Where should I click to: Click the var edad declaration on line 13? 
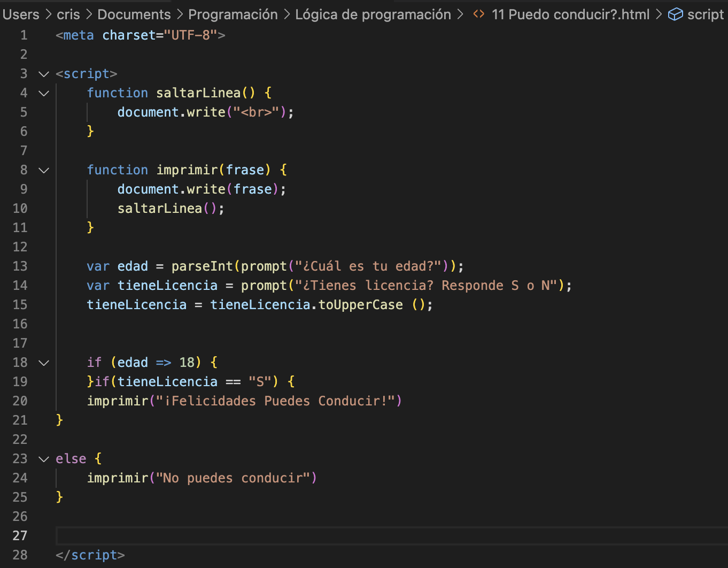(x=118, y=266)
